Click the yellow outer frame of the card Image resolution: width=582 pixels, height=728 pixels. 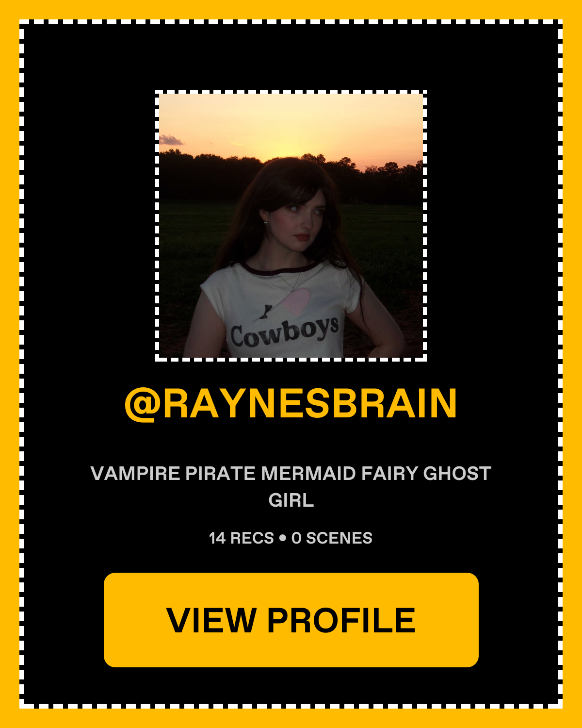pyautogui.click(x=291, y=9)
